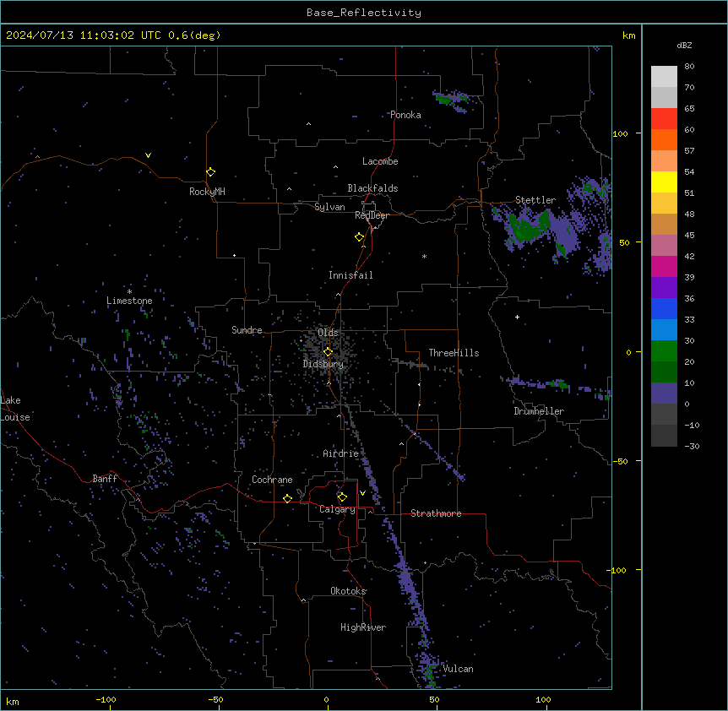Viewport: 728px width, 711px height.
Task: Click the yellow diamond marker south of RedDeer
Action: tap(360, 237)
